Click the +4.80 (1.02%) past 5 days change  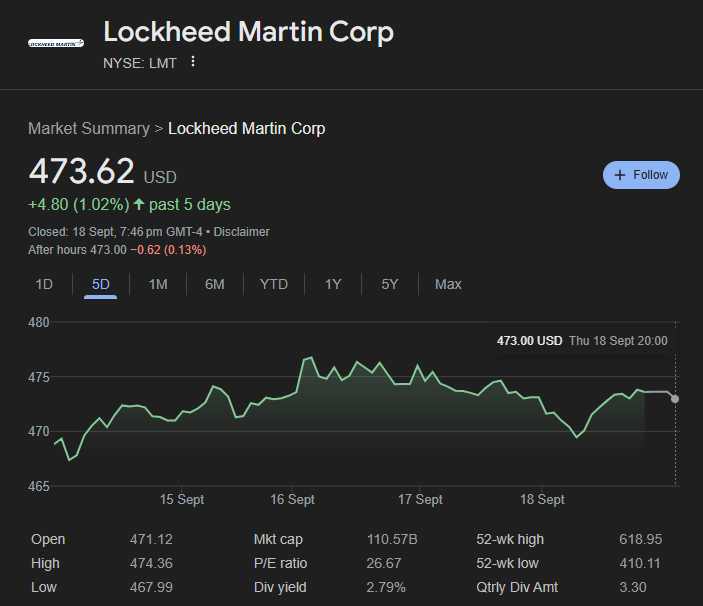[129, 205]
